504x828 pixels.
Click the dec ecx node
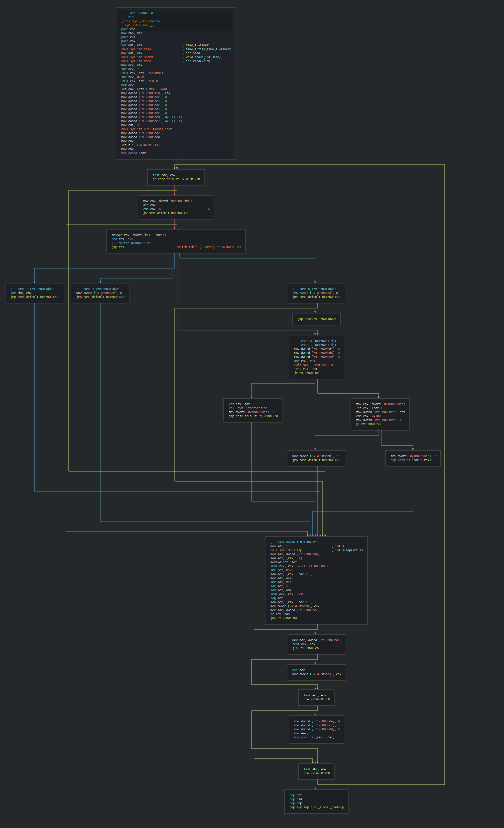click(x=316, y=672)
